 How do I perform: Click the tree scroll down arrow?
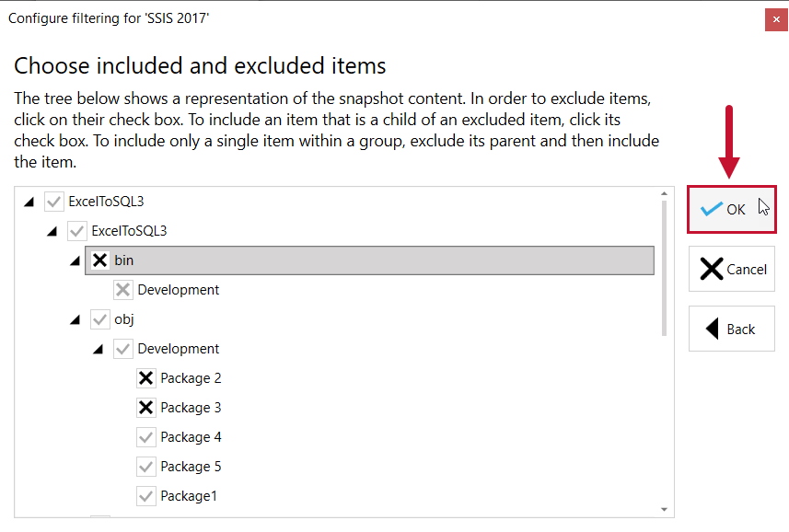click(x=664, y=509)
